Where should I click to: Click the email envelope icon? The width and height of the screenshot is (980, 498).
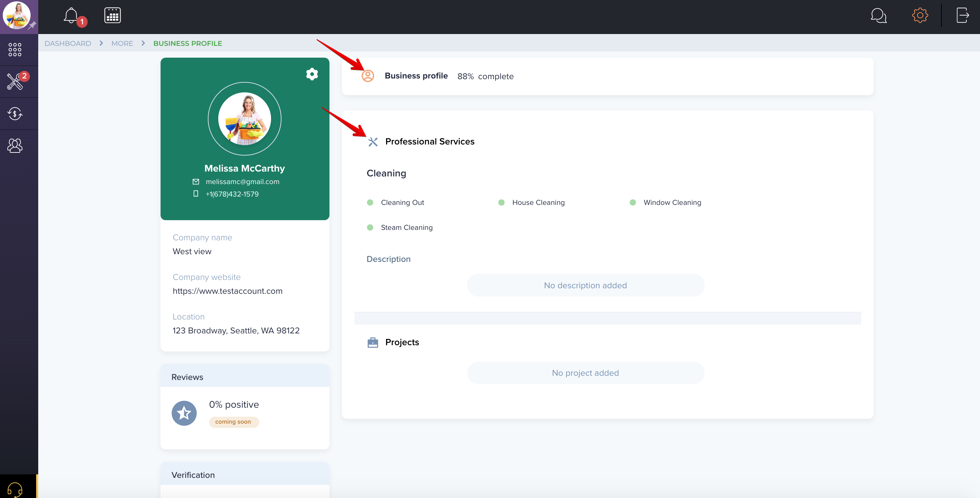coord(196,182)
